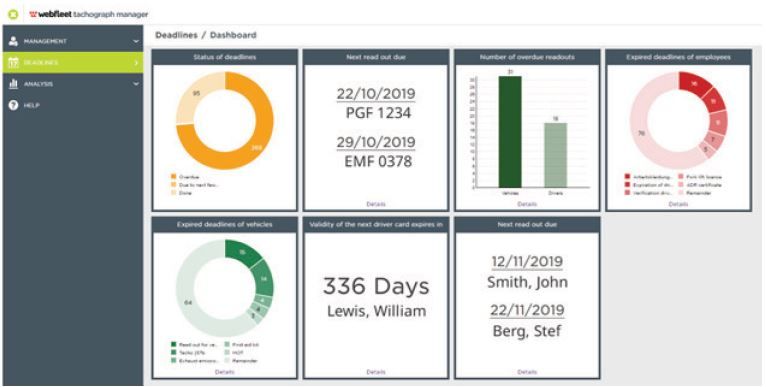
Task: Click the Webfleet tachograph manager logo
Action: click(x=88, y=14)
